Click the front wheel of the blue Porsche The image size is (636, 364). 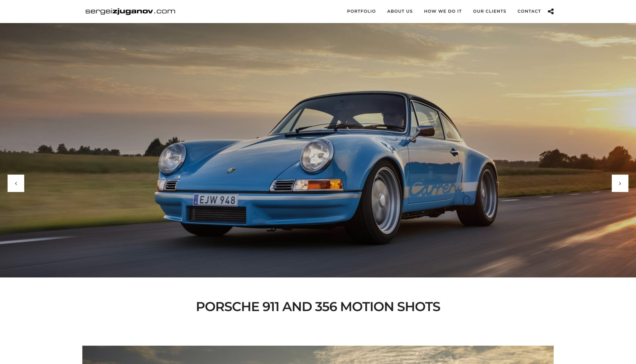[x=375, y=201]
